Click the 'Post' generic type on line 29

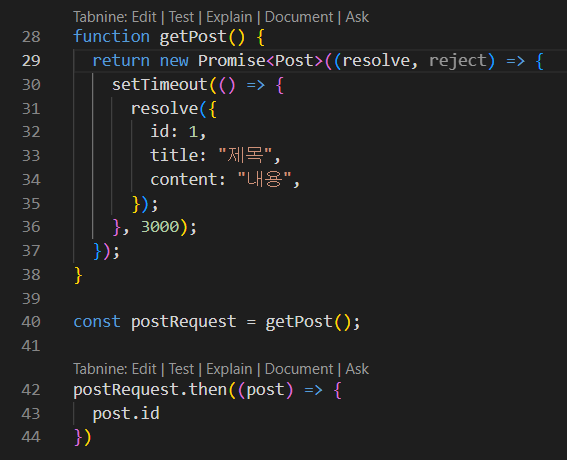[x=294, y=60]
